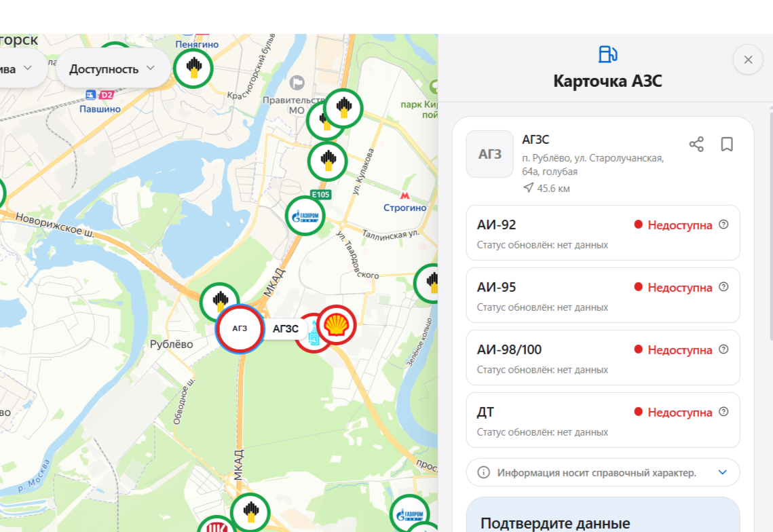Click the fuel pump icon above the card title
The height and width of the screenshot is (532, 773).
pyautogui.click(x=607, y=54)
